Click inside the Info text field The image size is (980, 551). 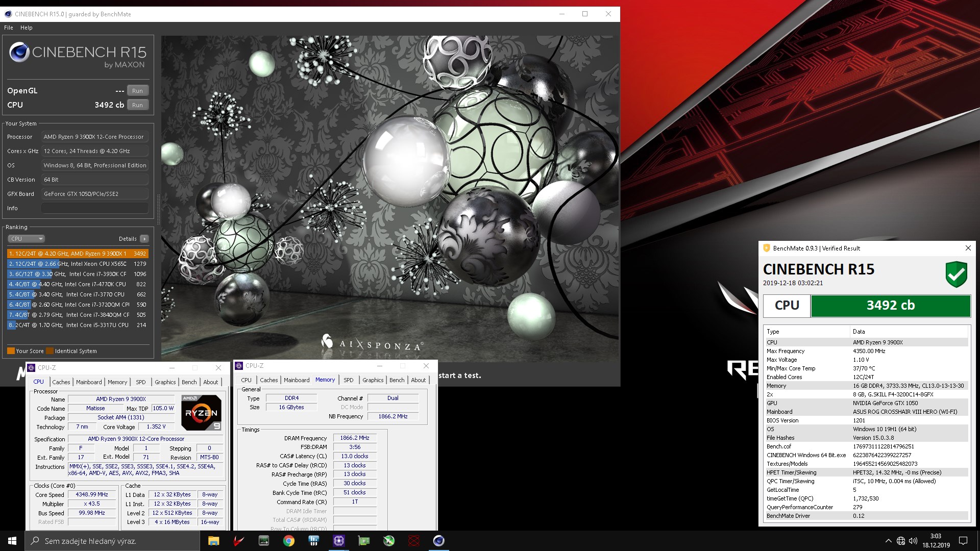95,208
